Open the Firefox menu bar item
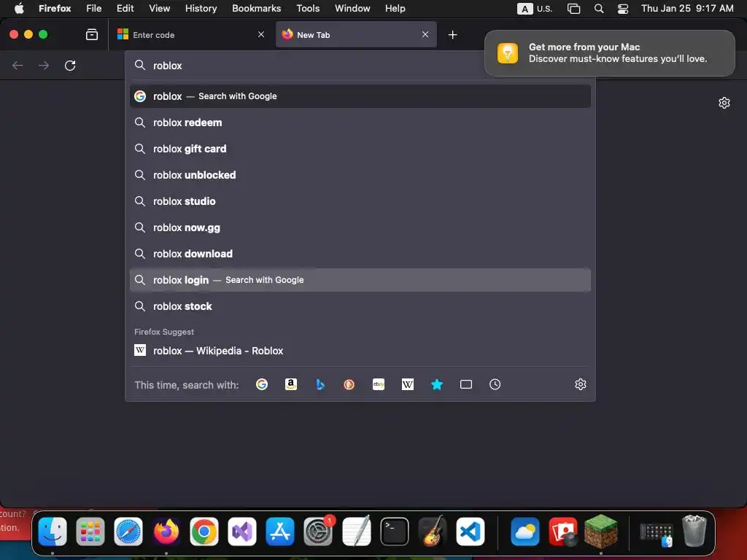This screenshot has width=747, height=560. point(55,8)
